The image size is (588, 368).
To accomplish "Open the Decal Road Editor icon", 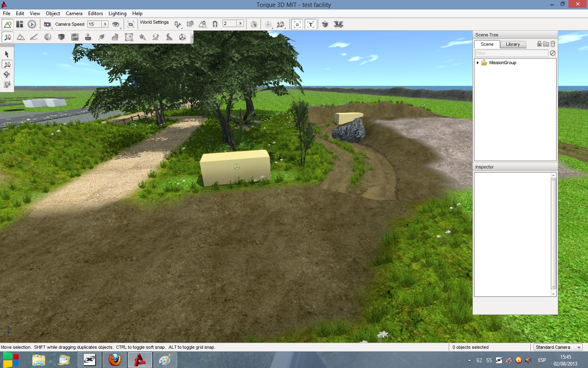I will tap(169, 37).
